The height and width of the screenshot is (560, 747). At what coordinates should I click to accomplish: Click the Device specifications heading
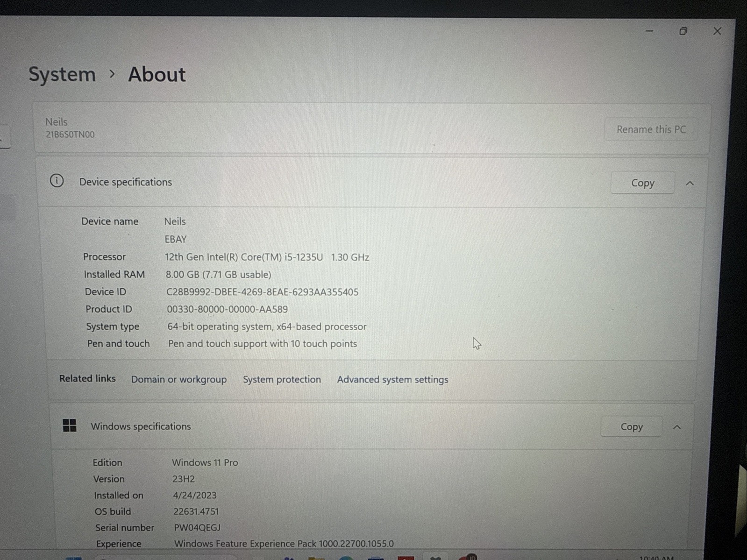tap(125, 182)
